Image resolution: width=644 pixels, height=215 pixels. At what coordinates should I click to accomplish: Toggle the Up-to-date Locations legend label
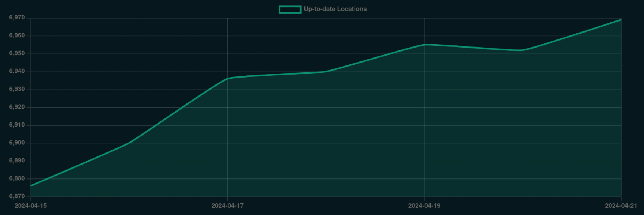(335, 9)
